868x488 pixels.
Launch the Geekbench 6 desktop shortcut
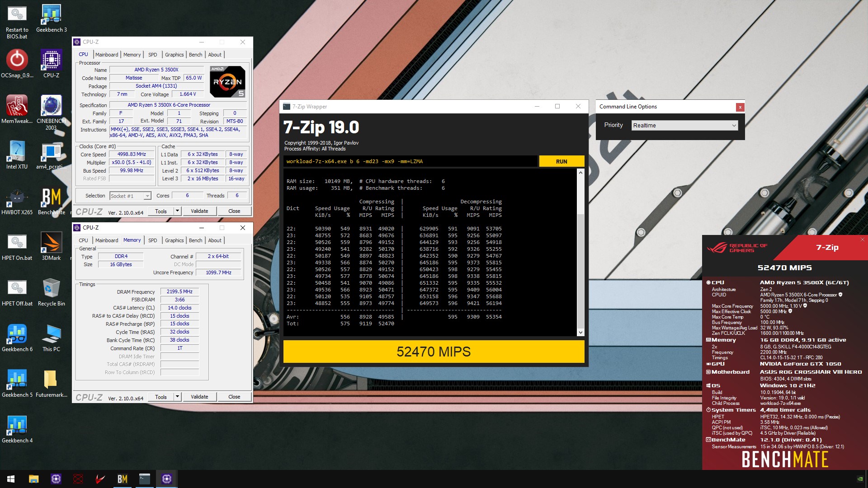pyautogui.click(x=17, y=337)
